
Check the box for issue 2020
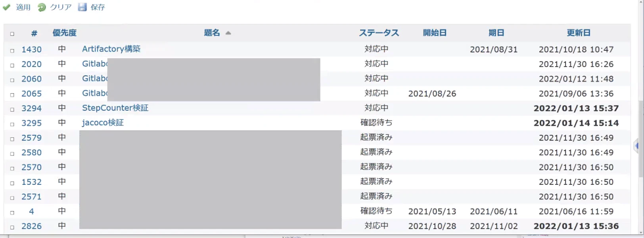tap(12, 65)
